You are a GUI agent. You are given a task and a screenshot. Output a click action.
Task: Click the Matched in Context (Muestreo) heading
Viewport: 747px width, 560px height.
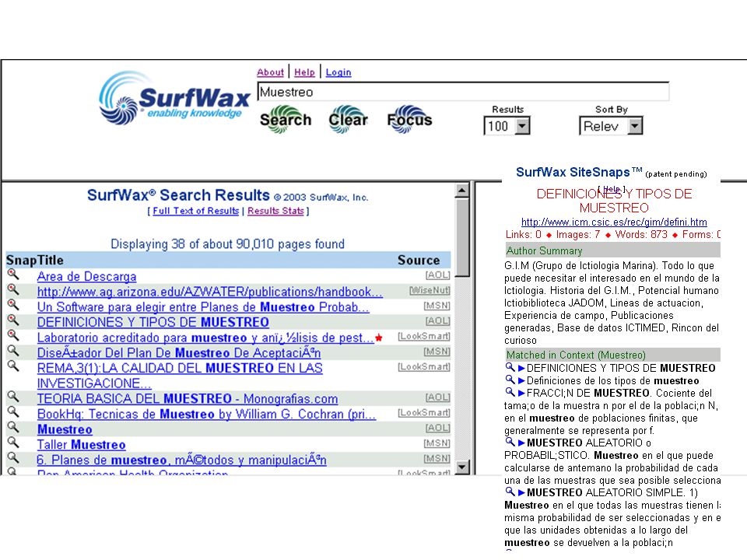(576, 355)
